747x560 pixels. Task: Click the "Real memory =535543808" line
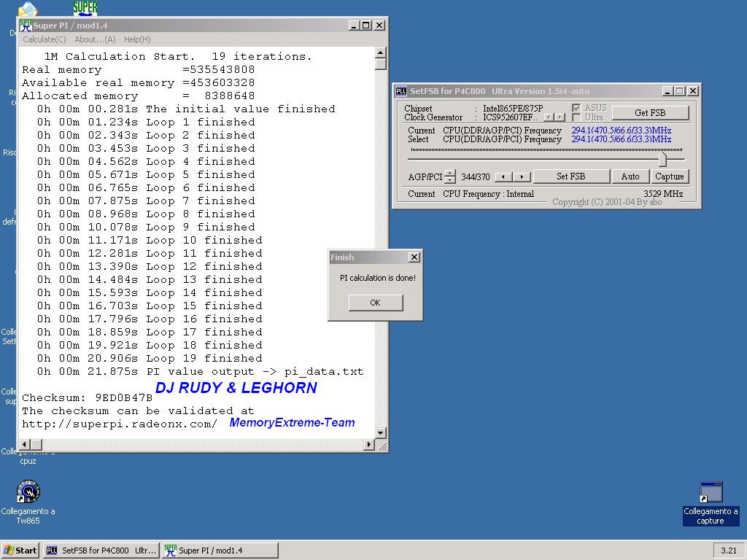coord(138,69)
